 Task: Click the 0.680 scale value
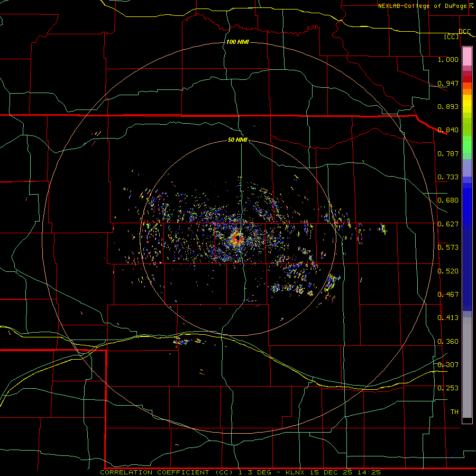[x=448, y=200]
